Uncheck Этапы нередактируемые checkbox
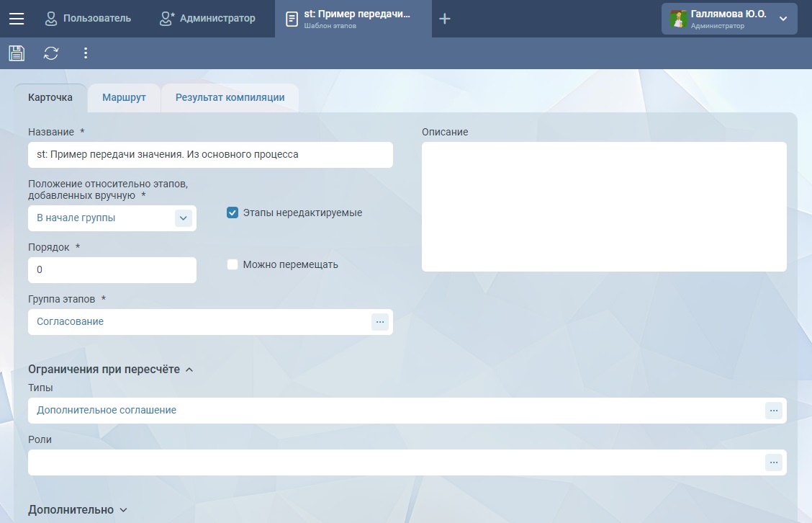The width and height of the screenshot is (812, 523). 233,213
